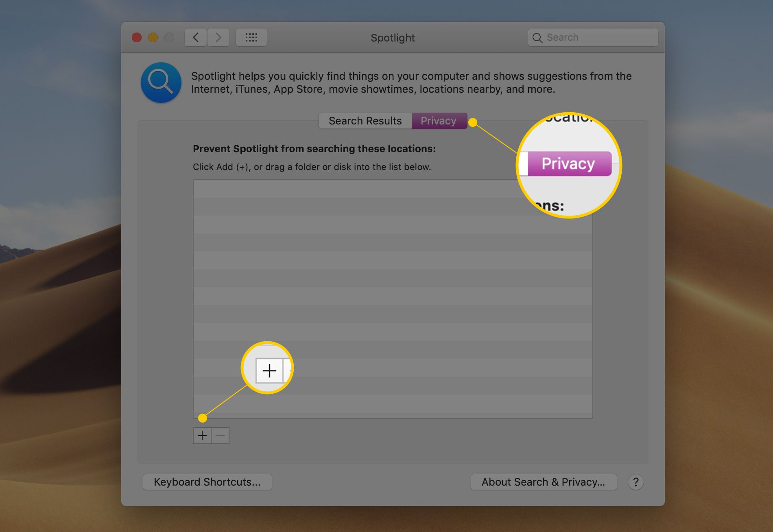Switch to the Search Results tab
The height and width of the screenshot is (532, 773).
pyautogui.click(x=365, y=121)
